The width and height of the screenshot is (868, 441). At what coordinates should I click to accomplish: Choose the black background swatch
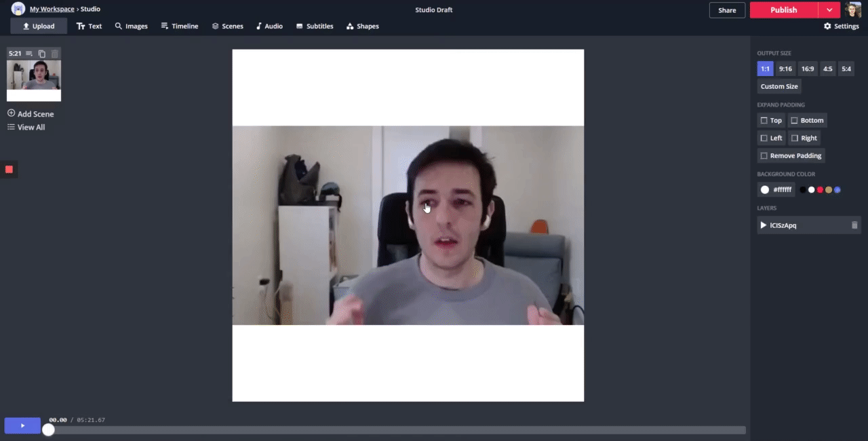pos(803,190)
